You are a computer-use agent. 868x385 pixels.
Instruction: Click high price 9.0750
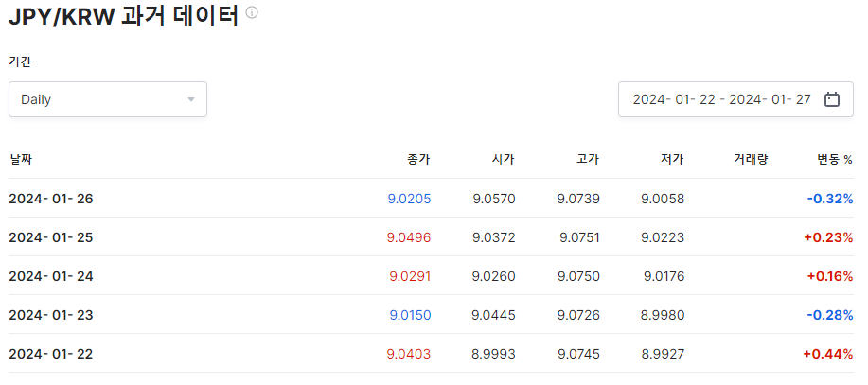[x=578, y=276]
